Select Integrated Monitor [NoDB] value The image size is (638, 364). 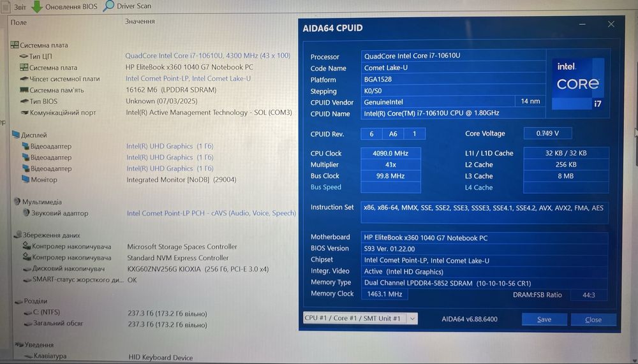pos(181,179)
